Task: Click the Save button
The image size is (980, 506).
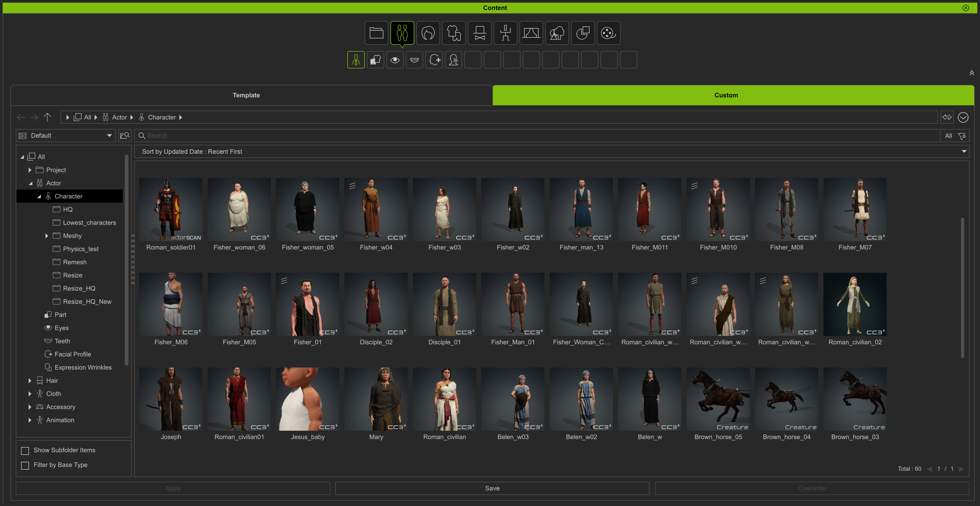Action: click(x=492, y=488)
